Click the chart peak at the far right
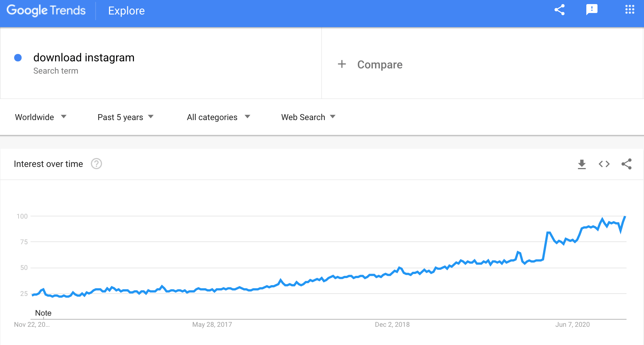 pos(625,216)
